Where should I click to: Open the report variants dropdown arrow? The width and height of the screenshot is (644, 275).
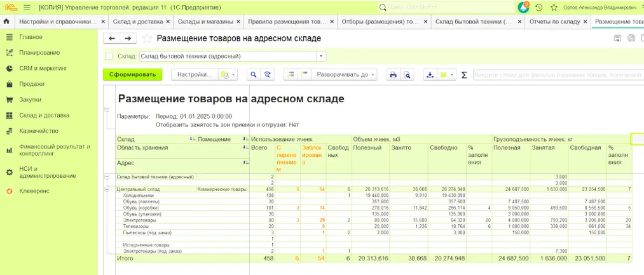(x=234, y=75)
